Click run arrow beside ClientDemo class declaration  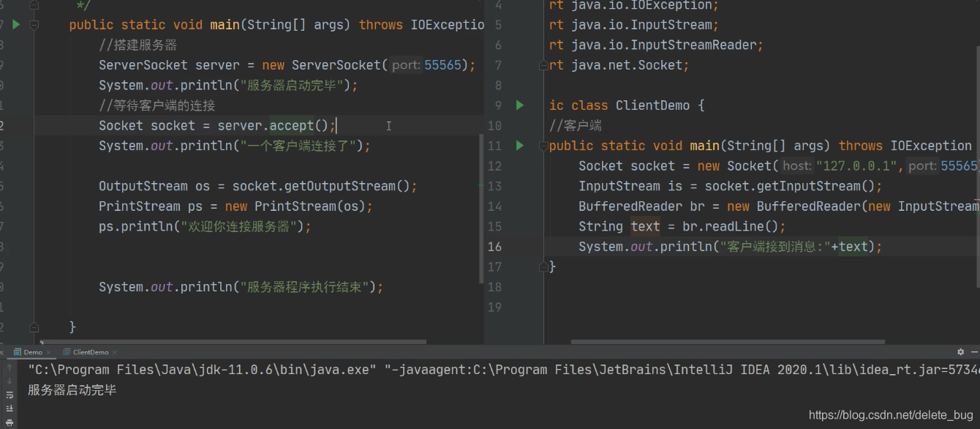520,105
